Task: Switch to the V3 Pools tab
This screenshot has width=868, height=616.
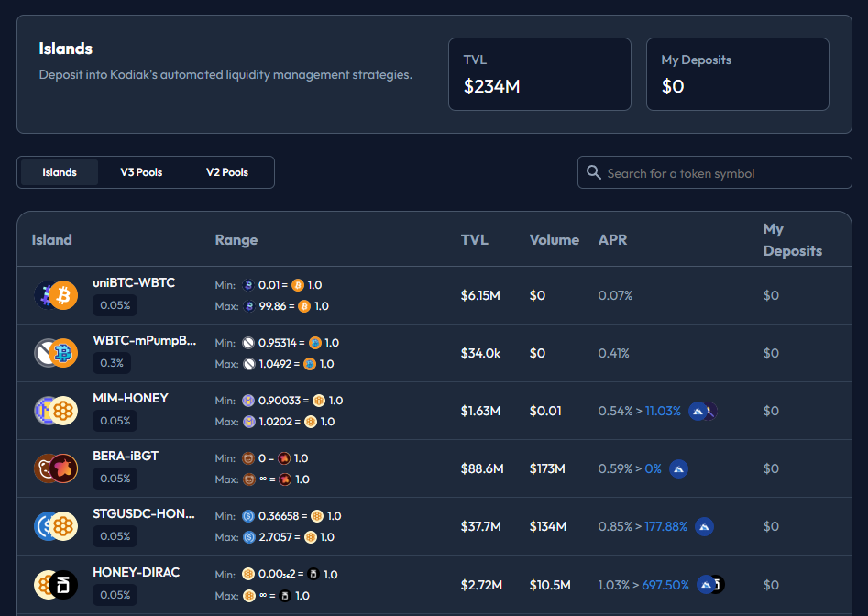Action: click(141, 172)
